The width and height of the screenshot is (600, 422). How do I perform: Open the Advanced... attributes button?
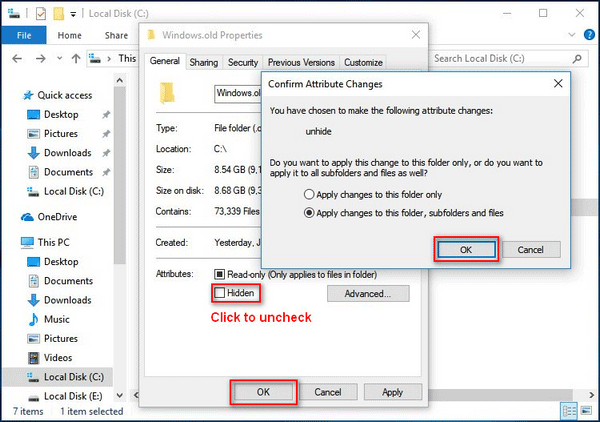tap(367, 293)
